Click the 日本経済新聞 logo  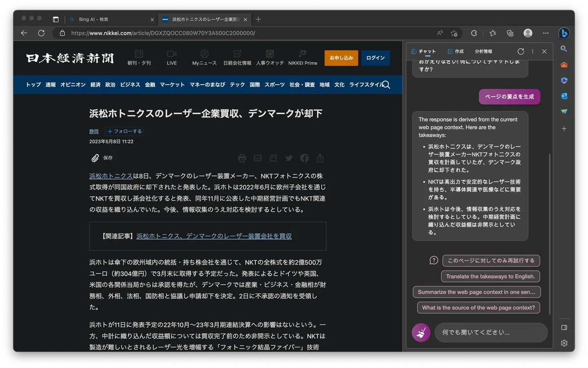point(70,58)
